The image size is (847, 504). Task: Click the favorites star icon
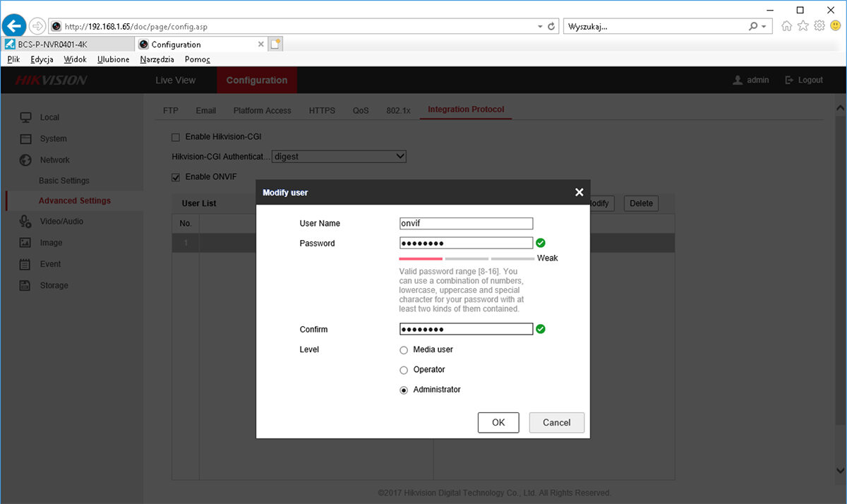tap(803, 26)
